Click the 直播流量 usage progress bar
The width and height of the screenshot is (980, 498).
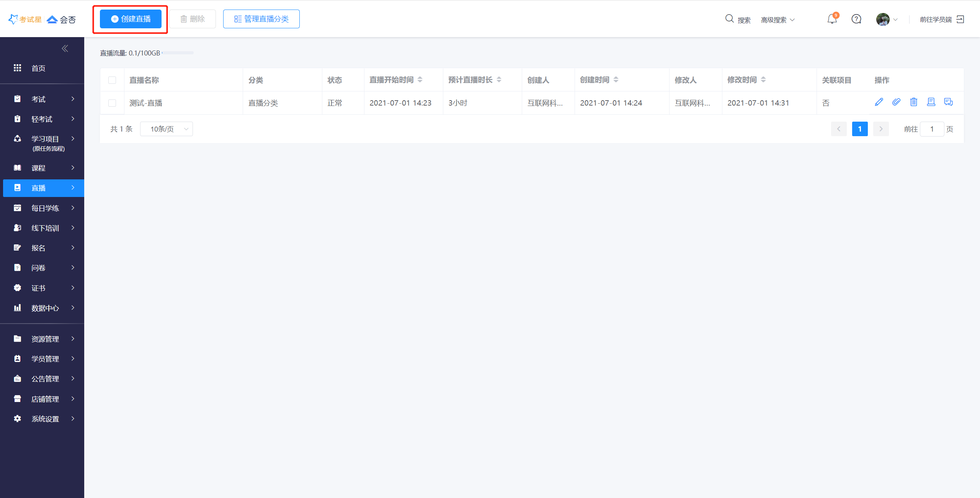178,53
